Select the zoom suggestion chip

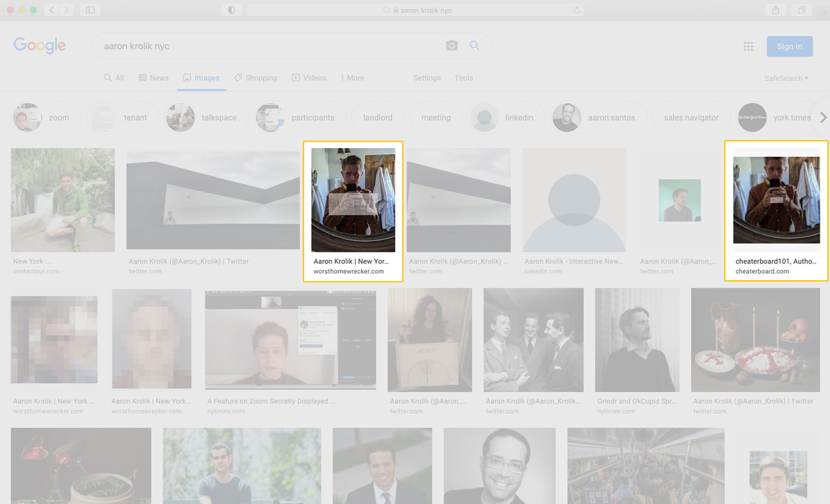pyautogui.click(x=46, y=118)
